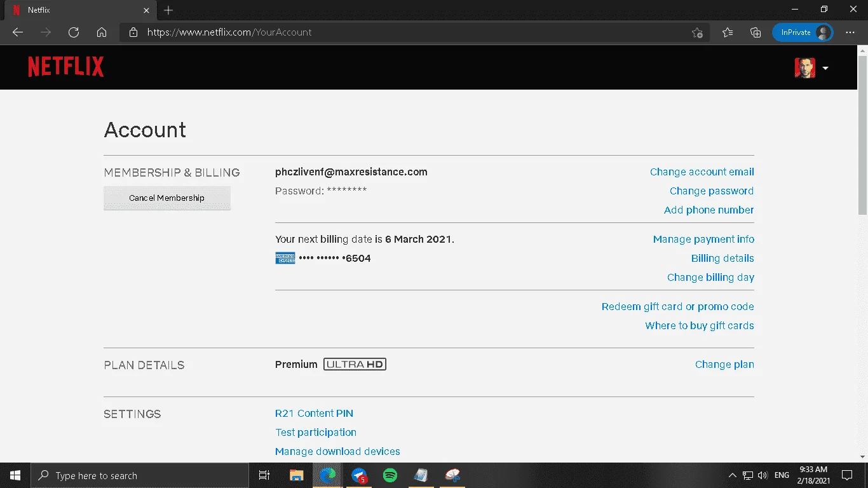
Task: Open Manage download devices link
Action: [337, 451]
